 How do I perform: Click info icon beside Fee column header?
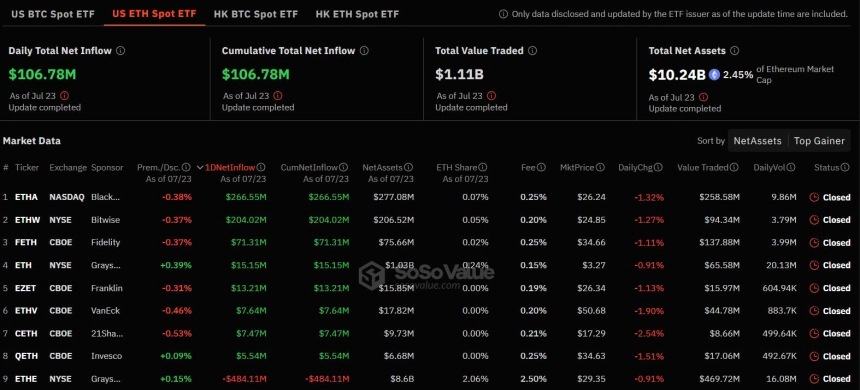[542, 167]
